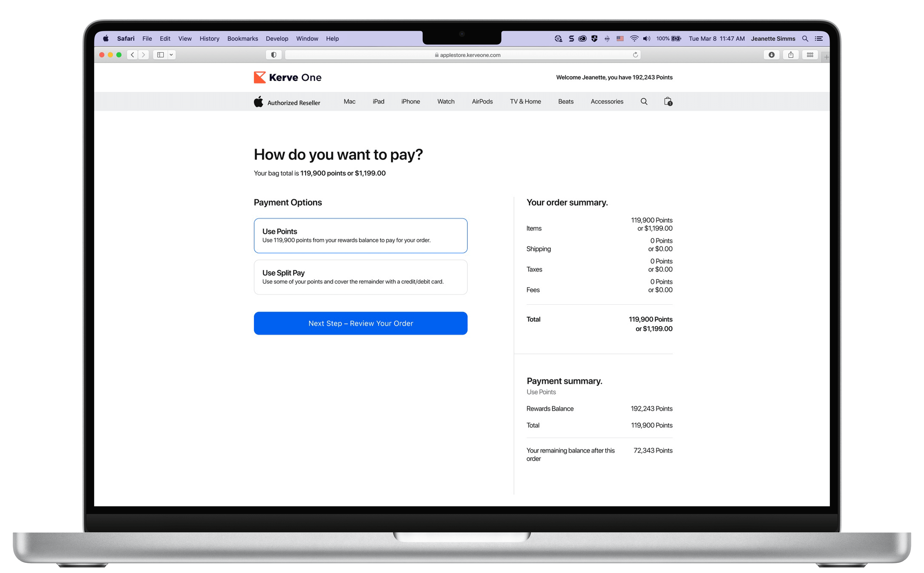This screenshot has height=573, width=924.
Task: Expand the sidebar dropdown chevron
Action: [171, 55]
